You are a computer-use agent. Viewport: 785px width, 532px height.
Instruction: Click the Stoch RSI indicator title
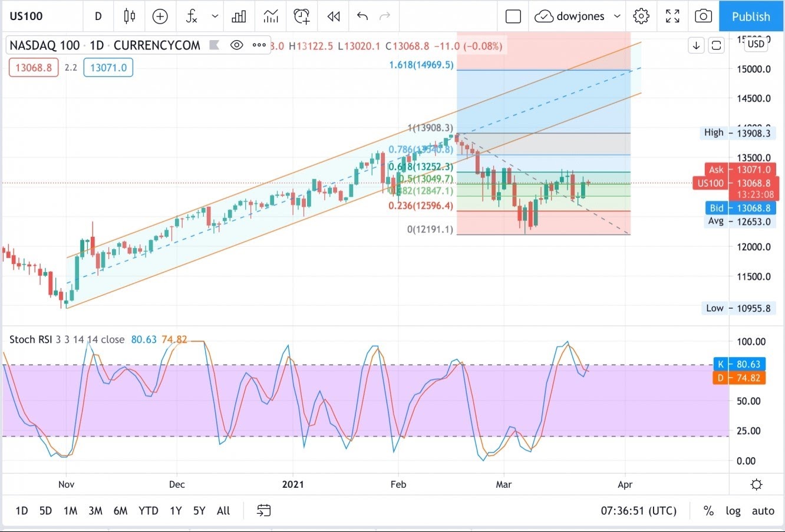point(31,339)
